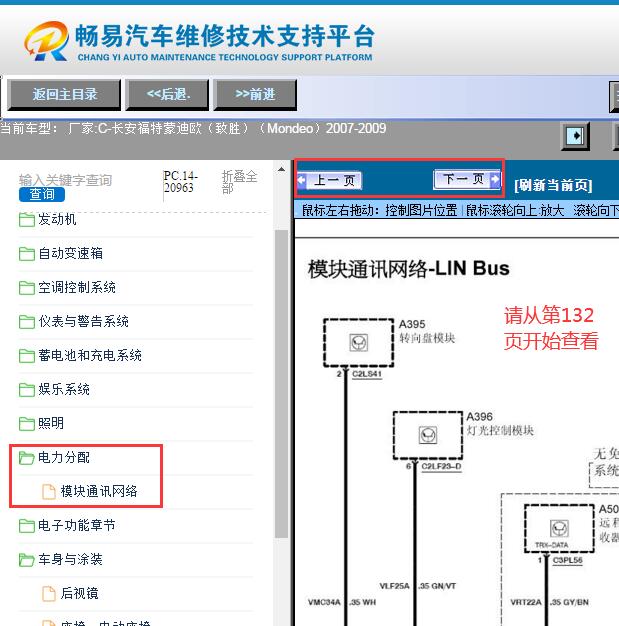
Task: Click the wire label VRT22A
Action: pyautogui.click(x=526, y=602)
